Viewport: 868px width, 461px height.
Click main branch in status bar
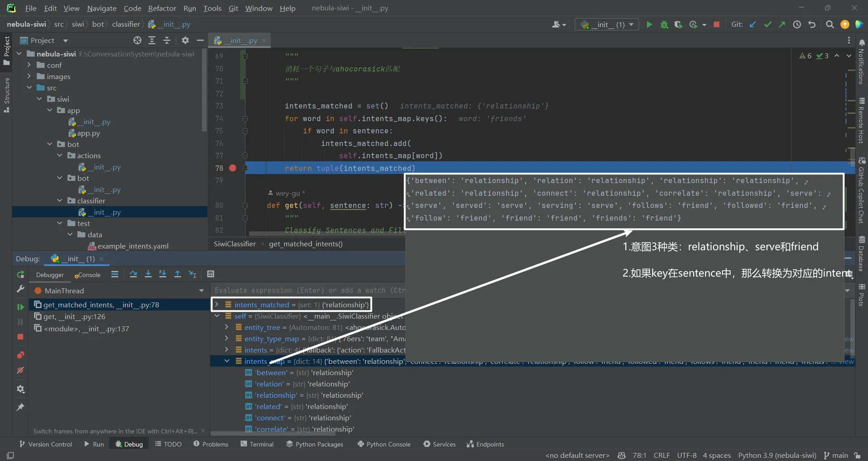tap(835, 455)
